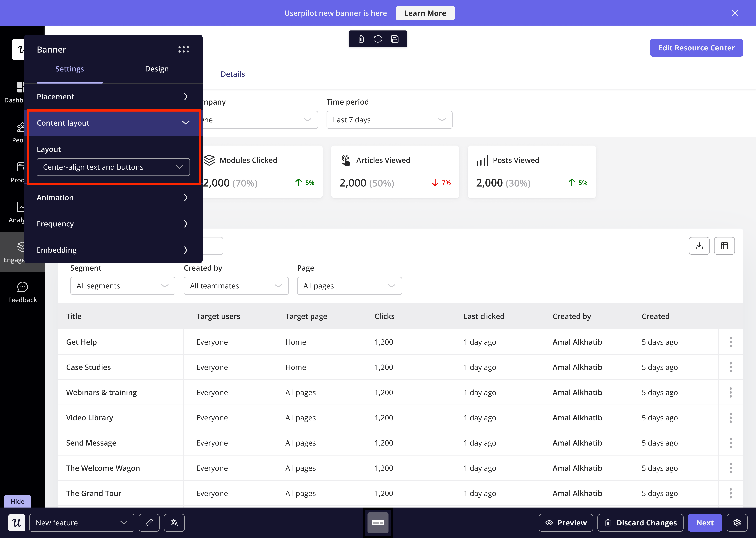Viewport: 756px width, 538px height.
Task: Click the Posts Viewed bar chart icon
Action: click(x=482, y=160)
